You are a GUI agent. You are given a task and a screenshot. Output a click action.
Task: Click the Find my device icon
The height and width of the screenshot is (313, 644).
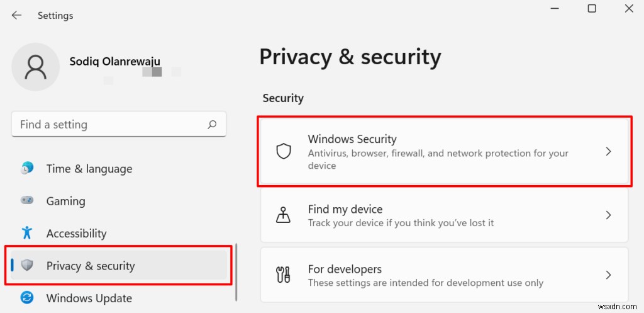tap(284, 215)
